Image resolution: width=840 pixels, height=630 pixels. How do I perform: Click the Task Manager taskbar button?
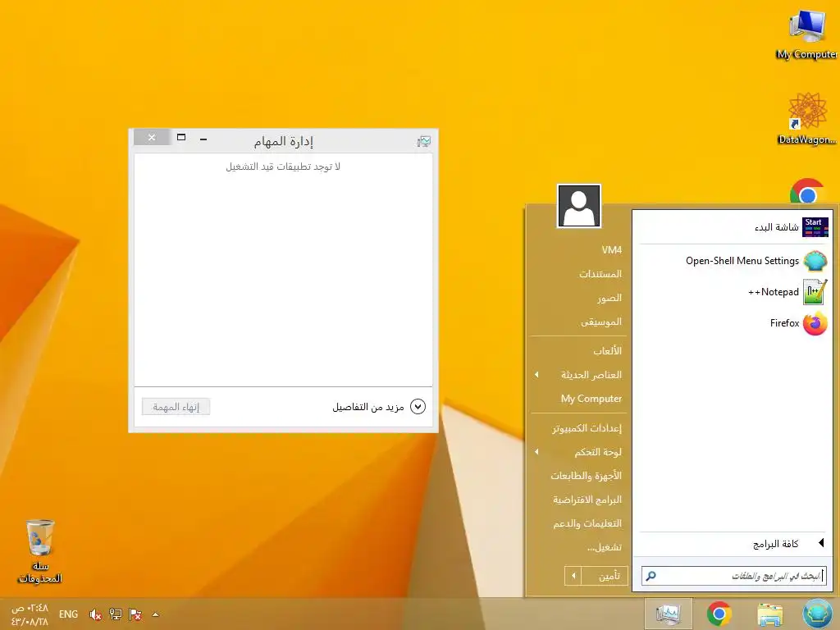click(668, 614)
